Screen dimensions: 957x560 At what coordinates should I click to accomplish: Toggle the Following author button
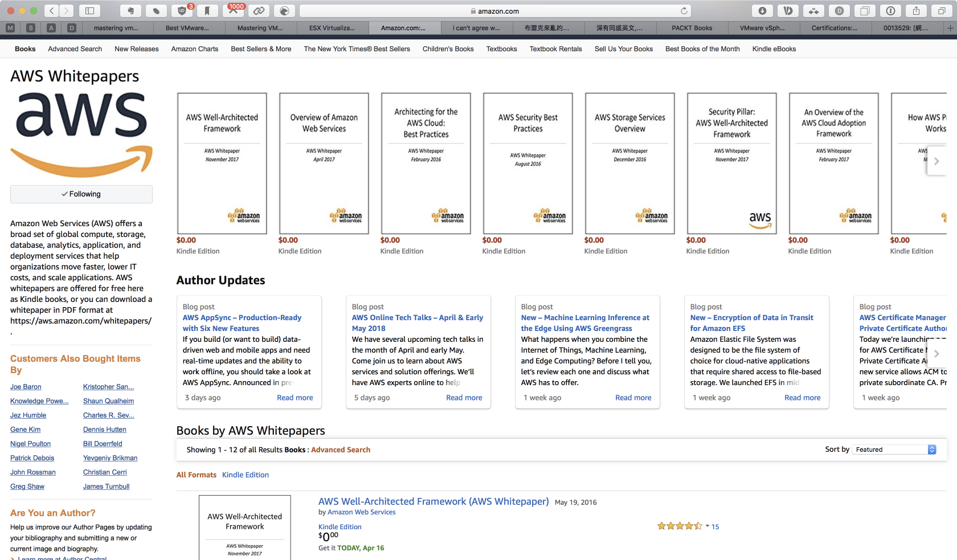[81, 194]
